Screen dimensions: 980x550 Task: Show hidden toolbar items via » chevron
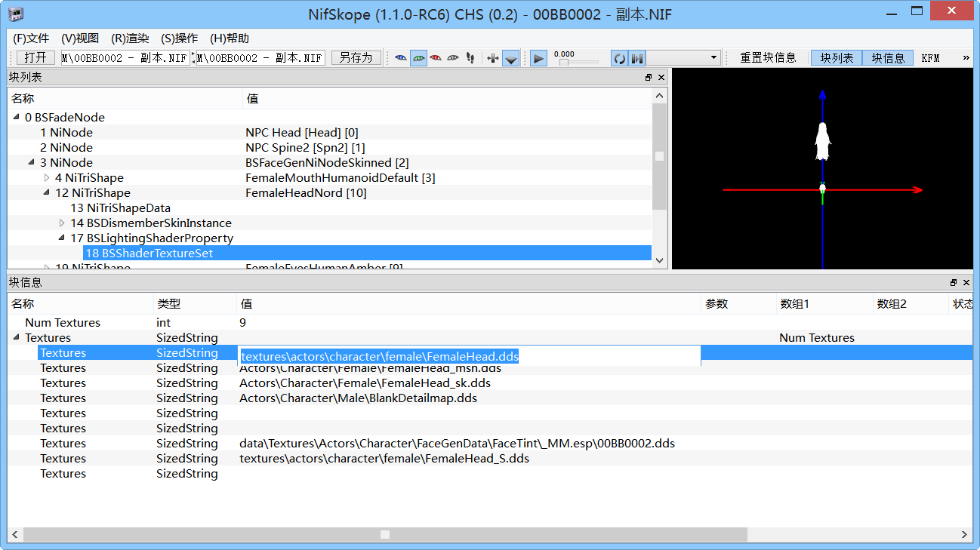point(966,58)
